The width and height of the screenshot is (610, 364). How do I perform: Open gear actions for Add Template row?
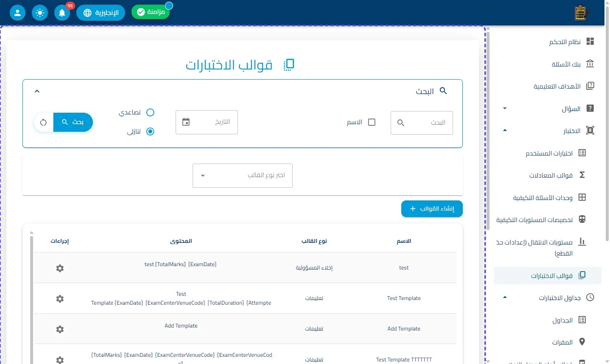[60, 329]
